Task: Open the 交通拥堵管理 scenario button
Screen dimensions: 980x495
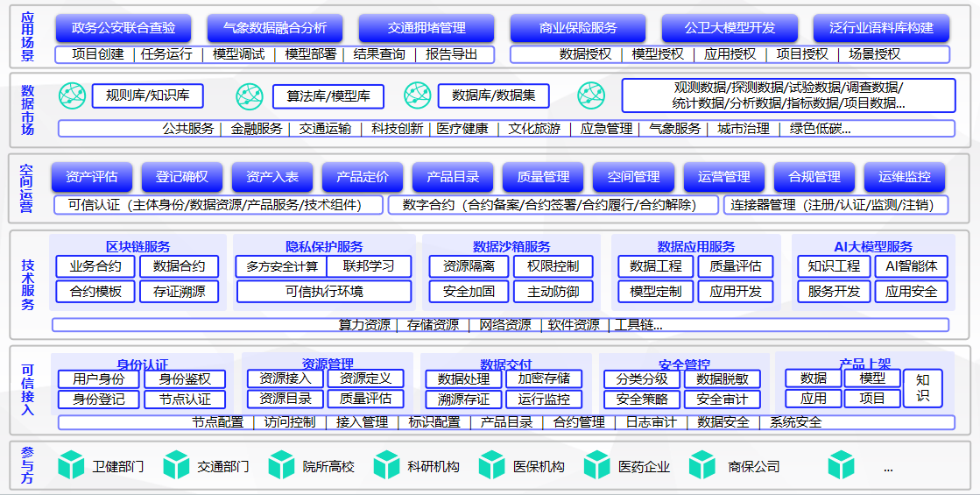Action: click(427, 28)
